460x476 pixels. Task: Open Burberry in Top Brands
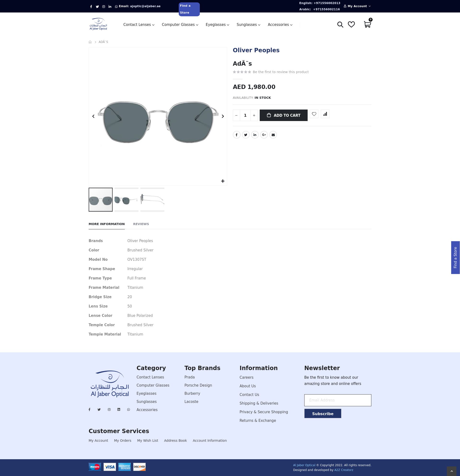[x=192, y=393]
